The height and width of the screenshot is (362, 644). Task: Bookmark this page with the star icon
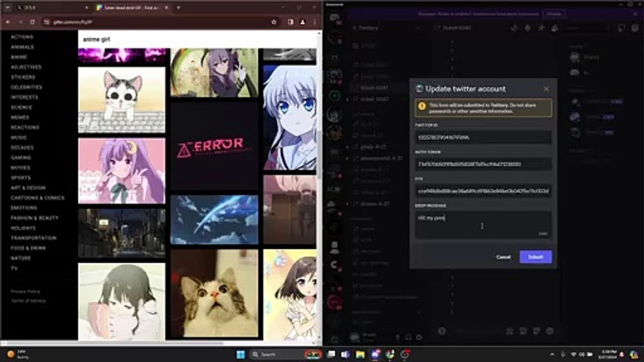click(274, 22)
